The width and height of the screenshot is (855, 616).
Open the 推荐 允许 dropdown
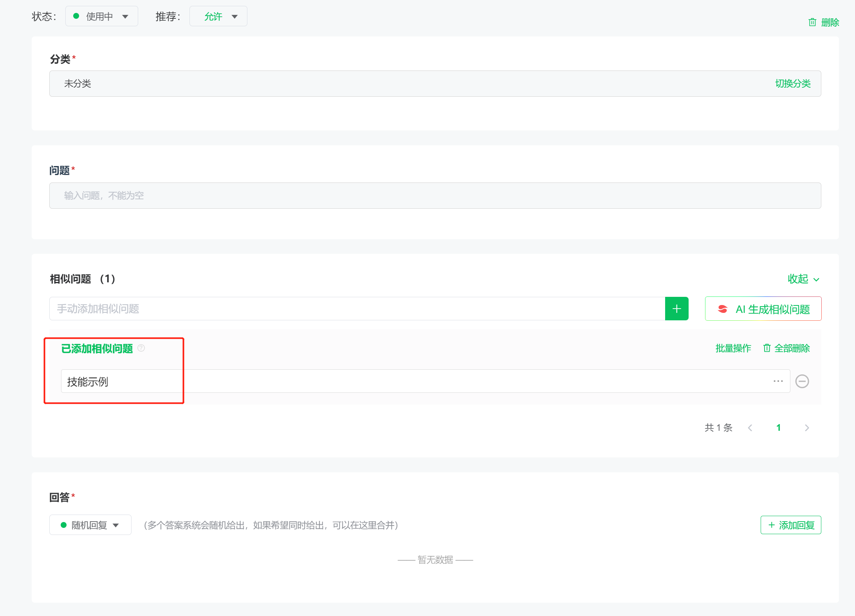click(x=218, y=16)
